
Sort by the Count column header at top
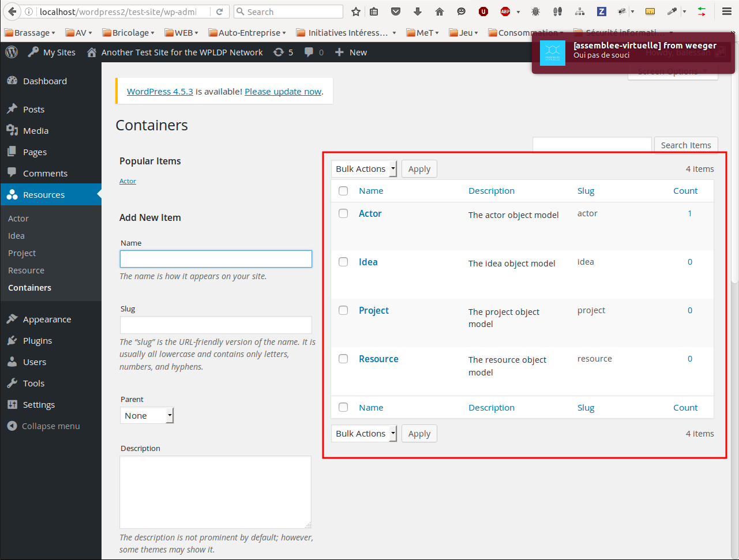pos(685,191)
